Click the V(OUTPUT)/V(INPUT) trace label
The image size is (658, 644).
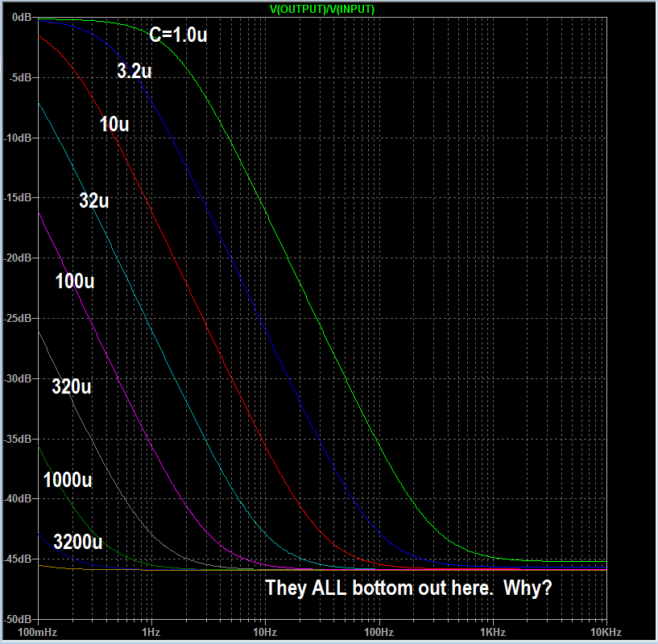tap(322, 9)
